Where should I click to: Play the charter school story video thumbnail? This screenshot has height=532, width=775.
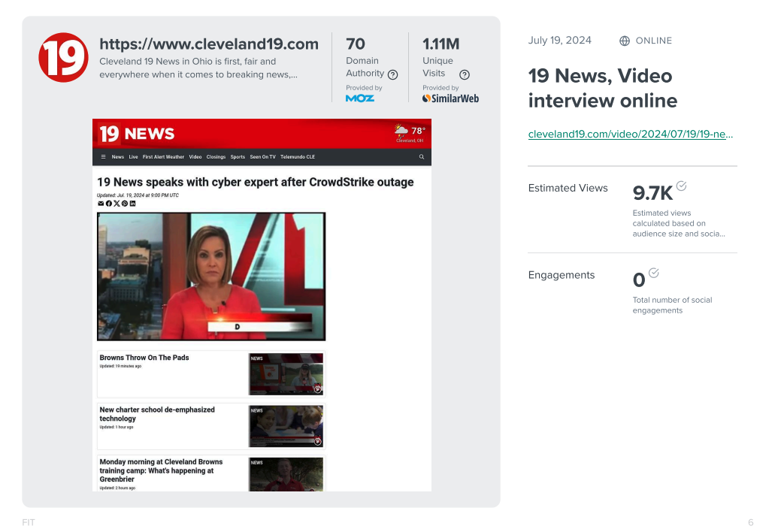click(286, 426)
